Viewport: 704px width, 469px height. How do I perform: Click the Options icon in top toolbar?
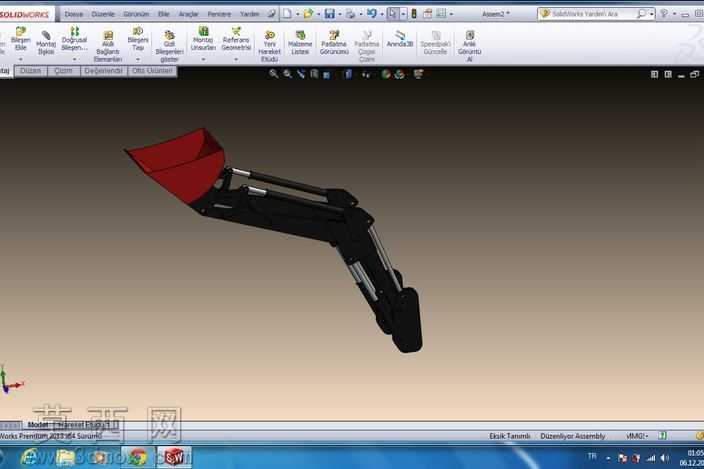point(441,14)
